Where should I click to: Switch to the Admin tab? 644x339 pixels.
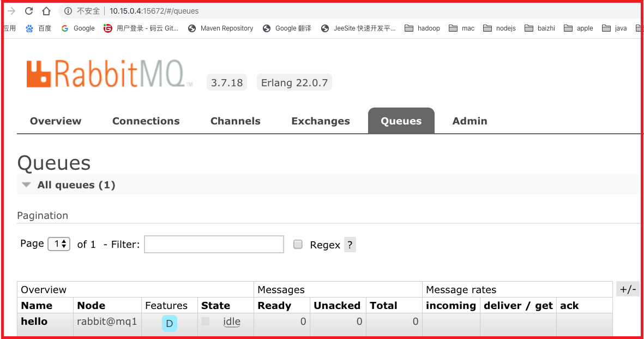[470, 121]
